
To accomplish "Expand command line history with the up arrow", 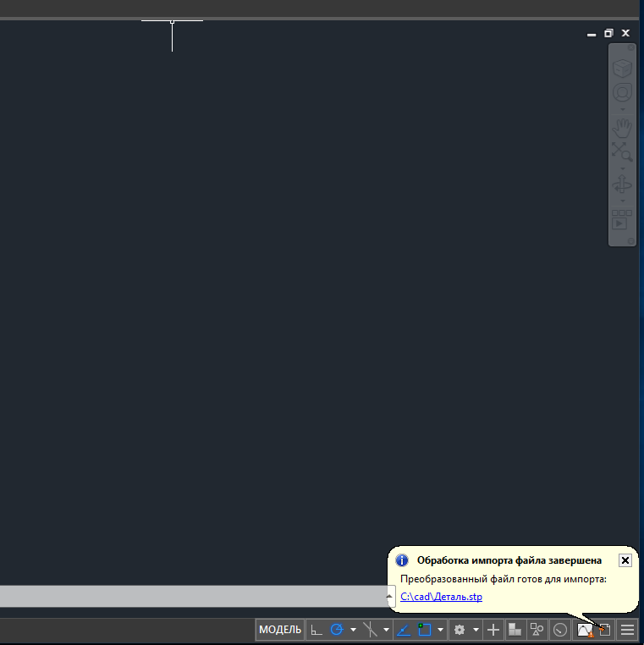I will [389, 596].
